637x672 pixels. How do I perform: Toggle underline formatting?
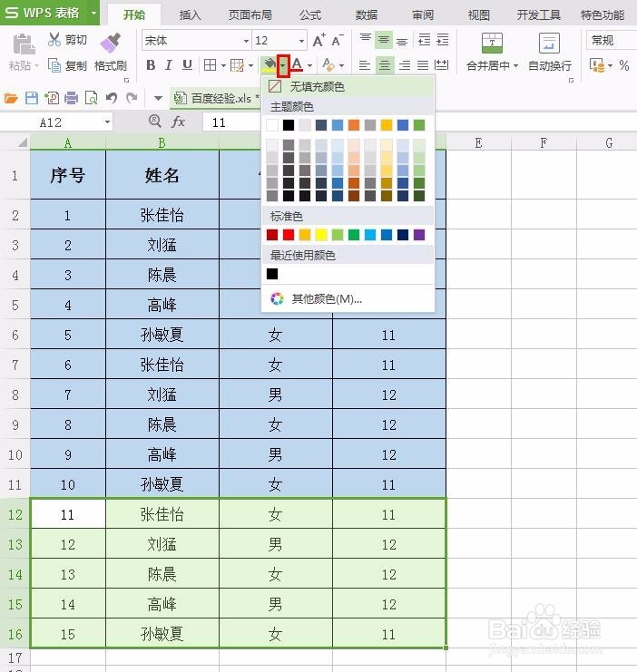(x=187, y=65)
